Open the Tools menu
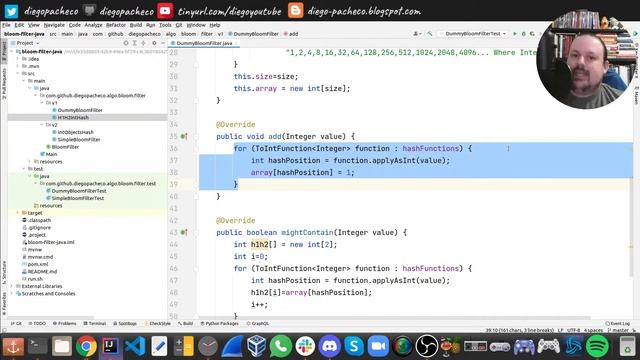 (x=165, y=25)
